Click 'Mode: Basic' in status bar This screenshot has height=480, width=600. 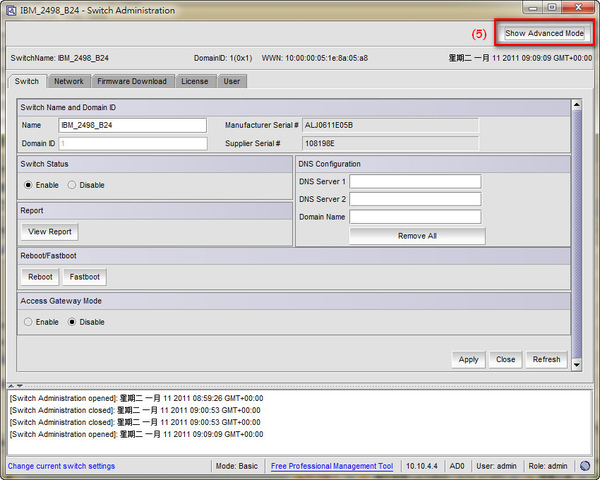tap(236, 466)
